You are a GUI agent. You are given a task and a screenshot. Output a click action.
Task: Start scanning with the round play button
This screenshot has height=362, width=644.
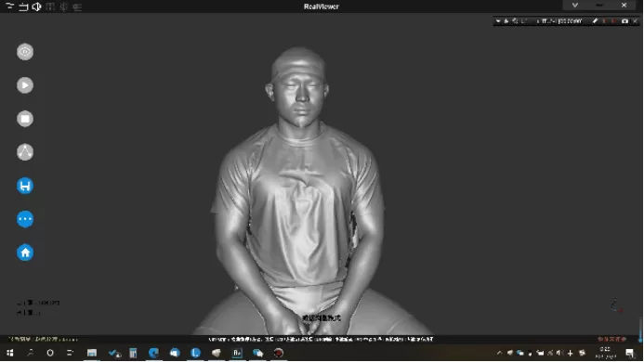(25, 85)
